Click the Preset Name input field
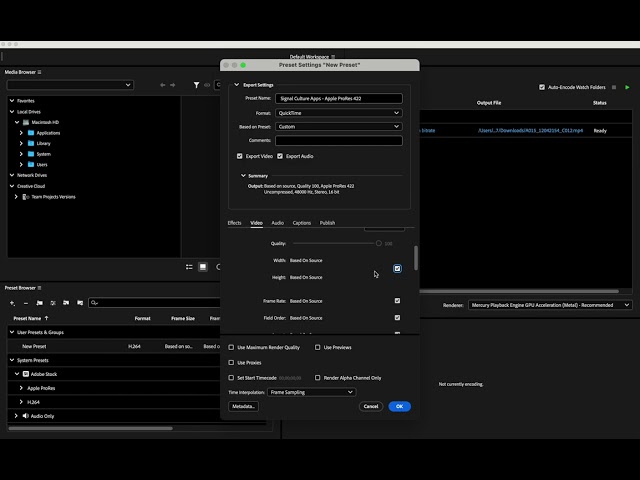This screenshot has width=640, height=480. click(339, 98)
